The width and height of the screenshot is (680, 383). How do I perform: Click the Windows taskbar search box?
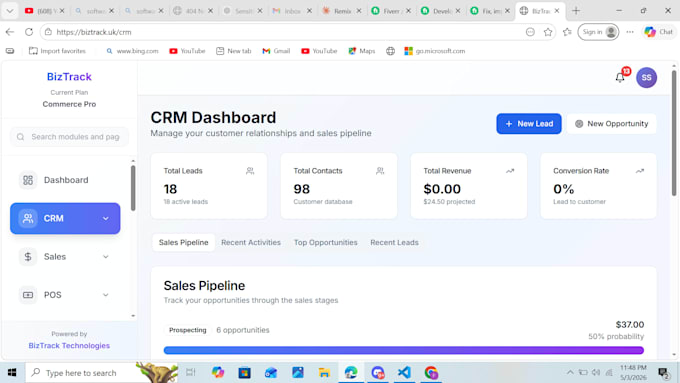102,372
